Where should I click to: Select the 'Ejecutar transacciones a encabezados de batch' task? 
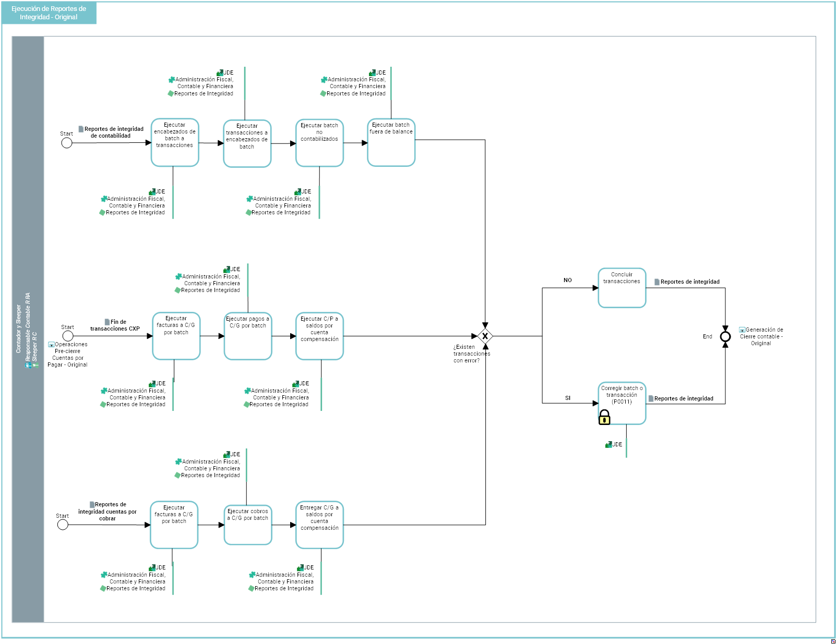point(247,143)
